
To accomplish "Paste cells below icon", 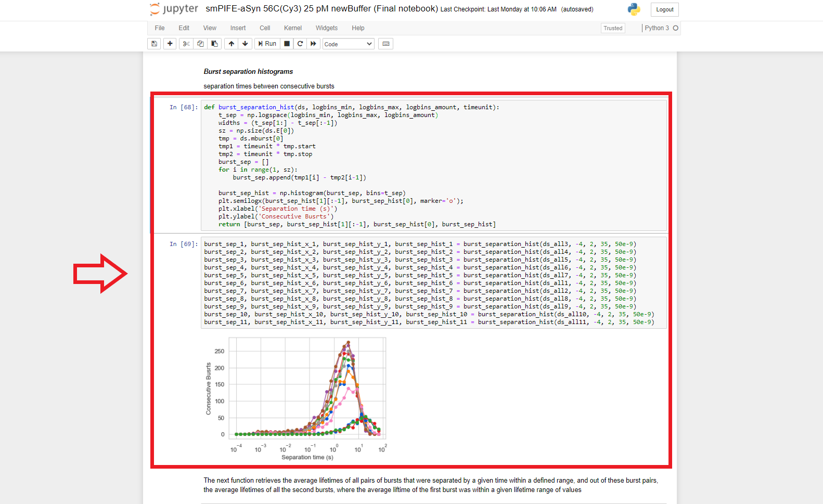I will coord(214,44).
